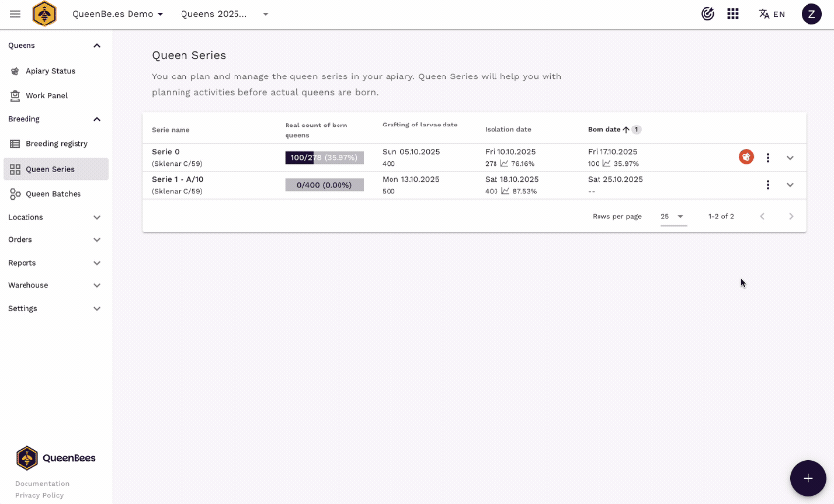Screen dimensions: 834x504
Task: Open the apps grid icon
Action: [x=733, y=14]
